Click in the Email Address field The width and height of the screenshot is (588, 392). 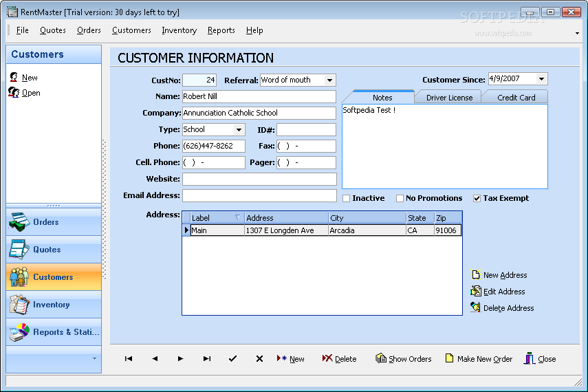(x=259, y=195)
